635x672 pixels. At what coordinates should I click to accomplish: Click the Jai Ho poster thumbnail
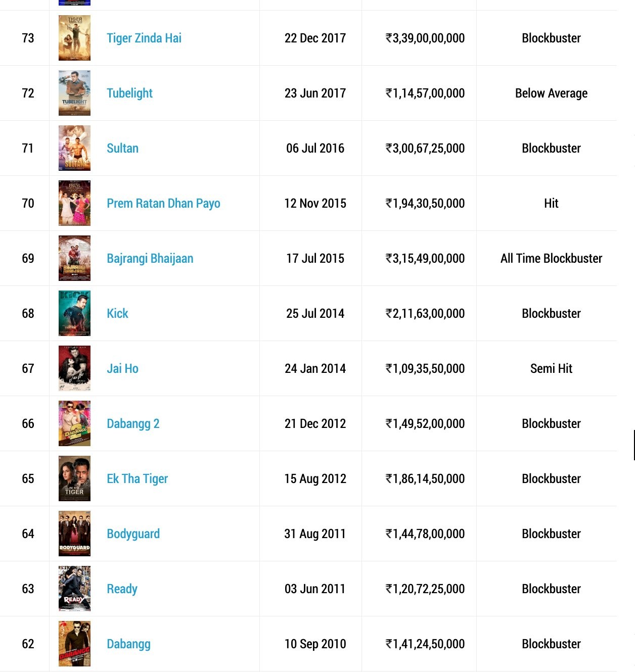[x=74, y=368]
